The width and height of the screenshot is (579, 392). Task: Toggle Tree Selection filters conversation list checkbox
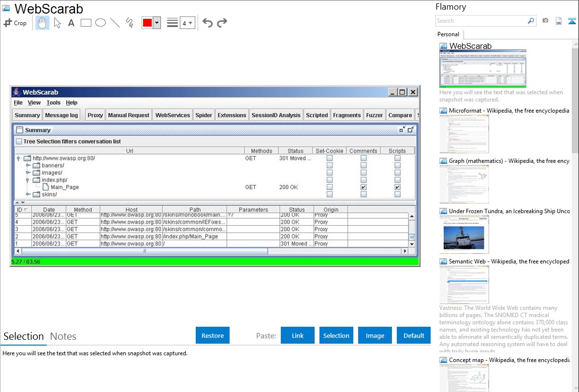19,142
